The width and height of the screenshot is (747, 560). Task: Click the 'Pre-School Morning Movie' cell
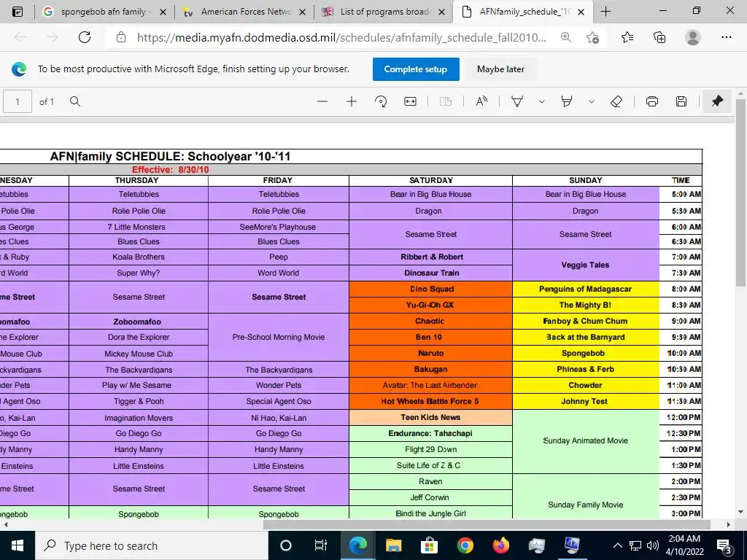[x=279, y=337]
